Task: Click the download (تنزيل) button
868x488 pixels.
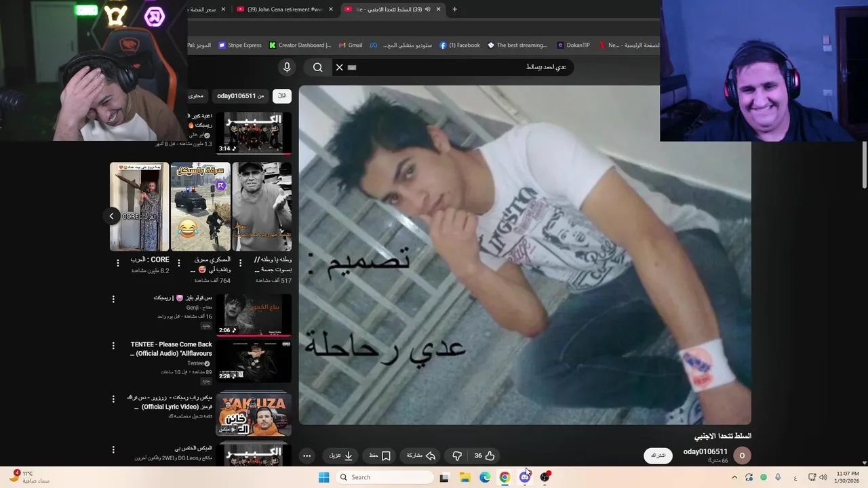Action: (x=341, y=455)
